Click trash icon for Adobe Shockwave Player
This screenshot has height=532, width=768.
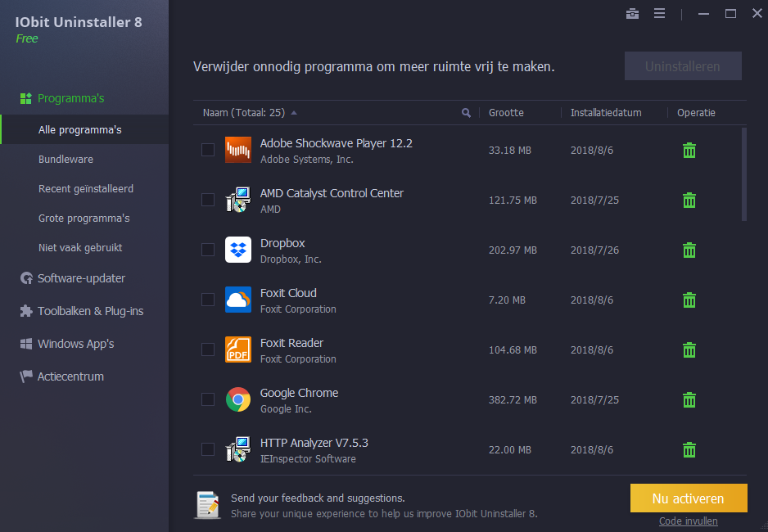[689, 151]
